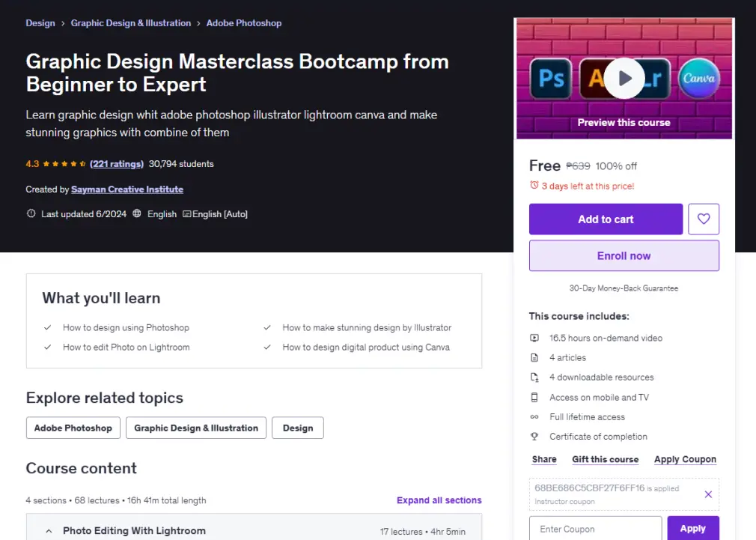Click 'How to make stunning design by Illustrator'

(367, 327)
